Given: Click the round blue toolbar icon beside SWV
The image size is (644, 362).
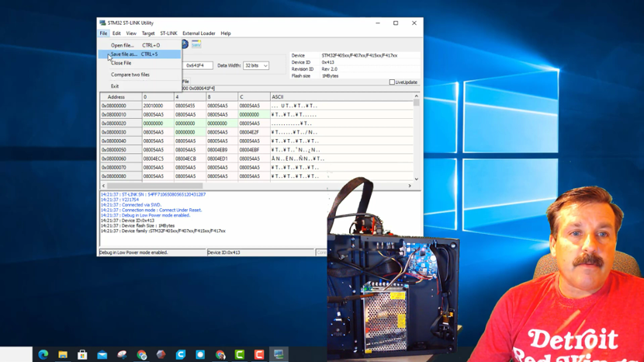Looking at the screenshot, I should pos(185,44).
